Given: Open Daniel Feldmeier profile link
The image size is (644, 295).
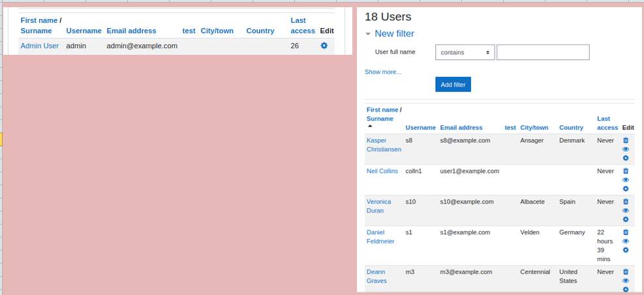Looking at the screenshot, I should point(380,237).
